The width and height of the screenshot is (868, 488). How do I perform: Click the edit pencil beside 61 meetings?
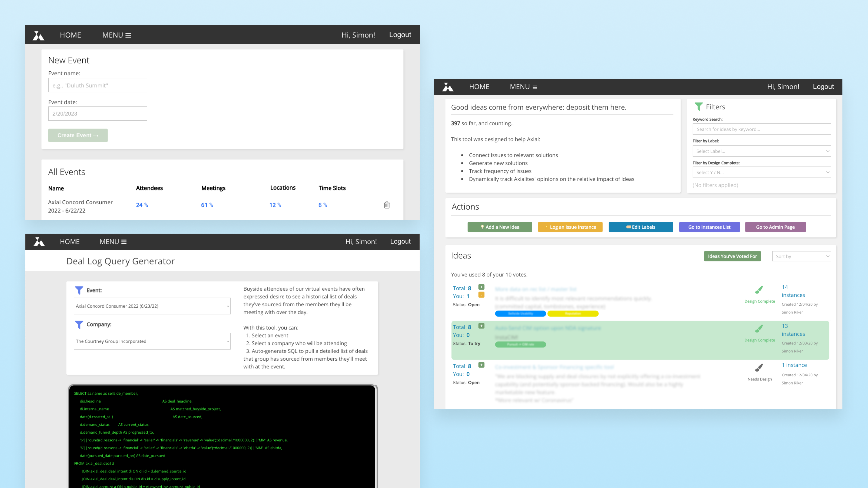[211, 205]
